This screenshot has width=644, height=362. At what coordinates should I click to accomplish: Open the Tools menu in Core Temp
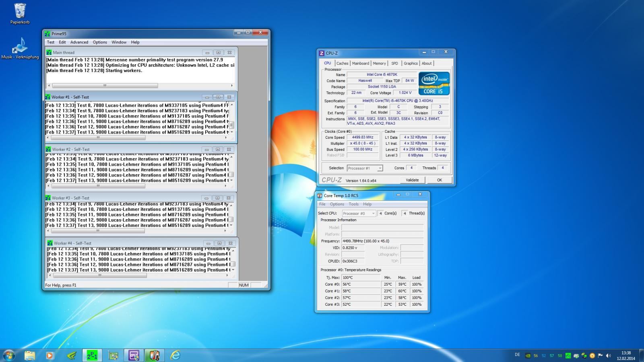[x=353, y=204]
